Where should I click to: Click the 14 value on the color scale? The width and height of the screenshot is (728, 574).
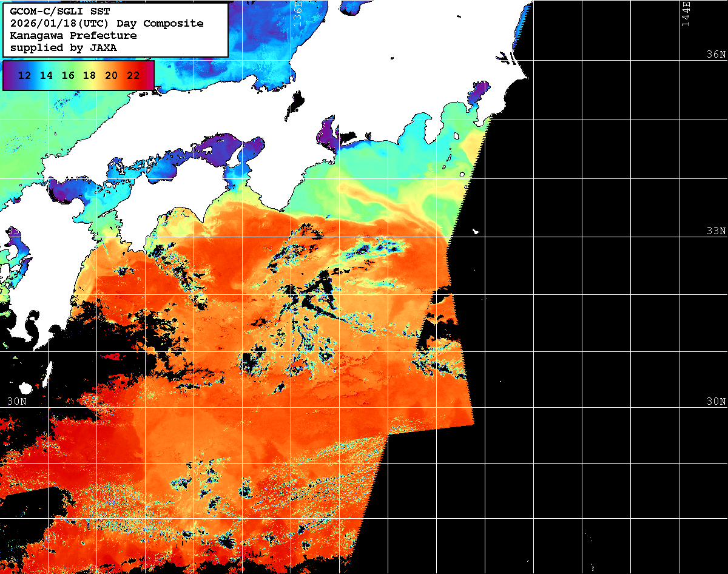[46, 76]
